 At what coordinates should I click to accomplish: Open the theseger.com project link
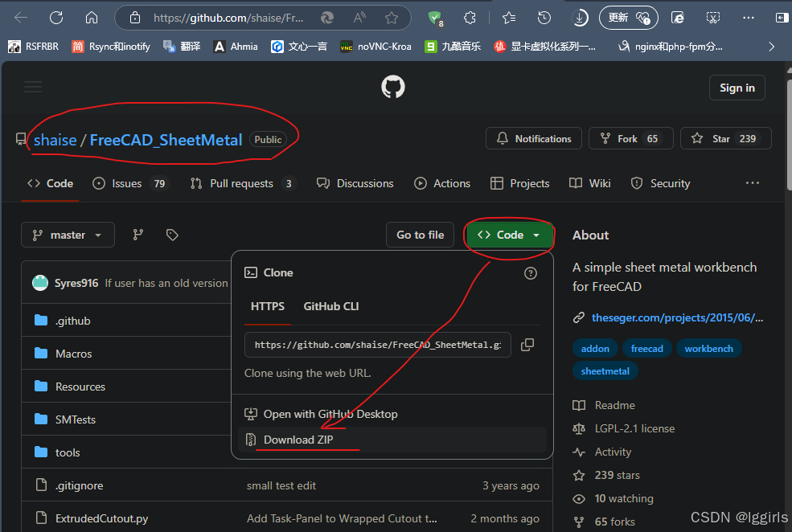pyautogui.click(x=677, y=317)
